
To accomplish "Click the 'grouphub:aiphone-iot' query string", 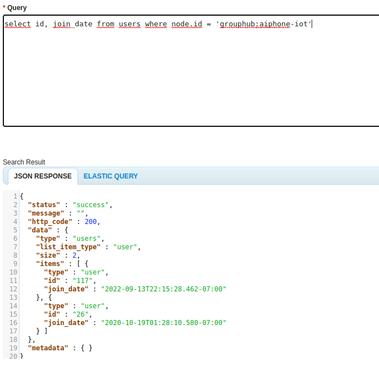I will coord(264,24).
